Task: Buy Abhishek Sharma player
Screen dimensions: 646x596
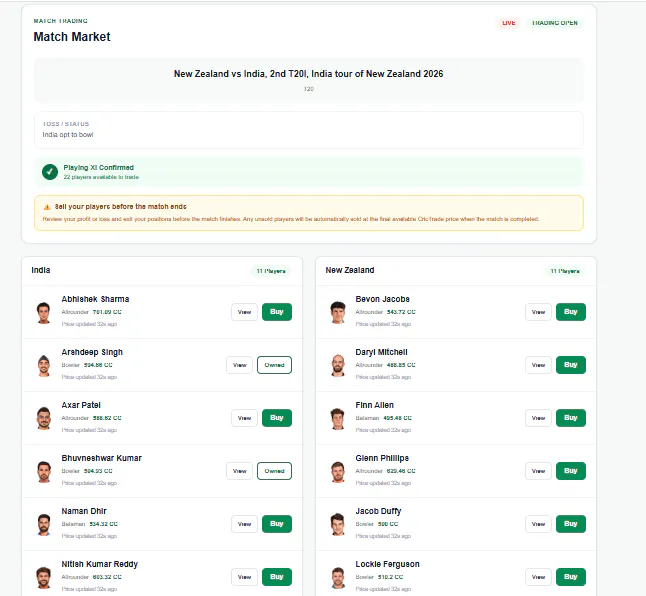Action: point(277,312)
